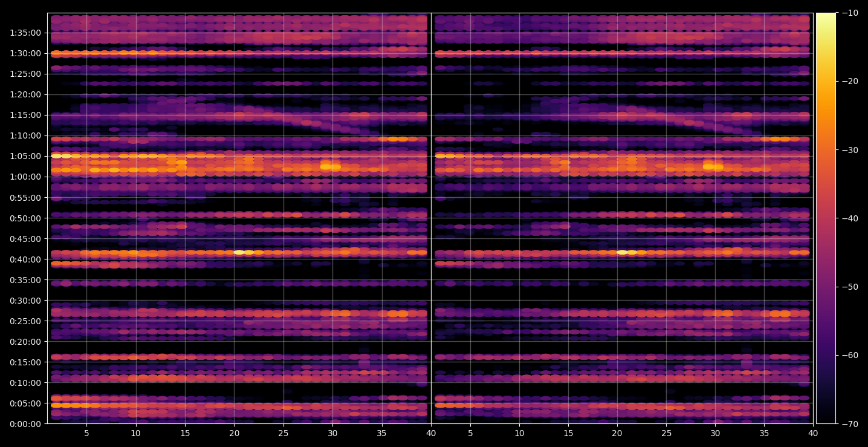This screenshot has height=447, width=868.
Task: Click x-axis label 15 under the right heatmap
Action: [x=568, y=434]
